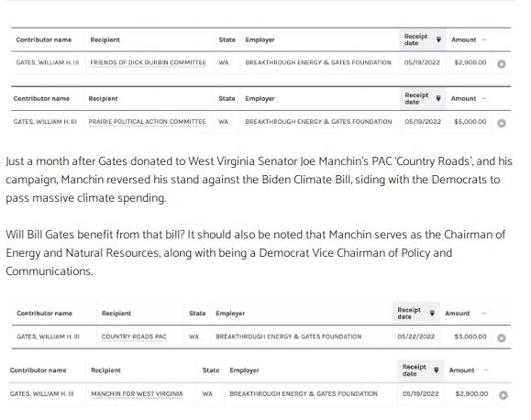Sort first table by Receipt date arrow
This screenshot has height=420, width=531.
click(438, 39)
